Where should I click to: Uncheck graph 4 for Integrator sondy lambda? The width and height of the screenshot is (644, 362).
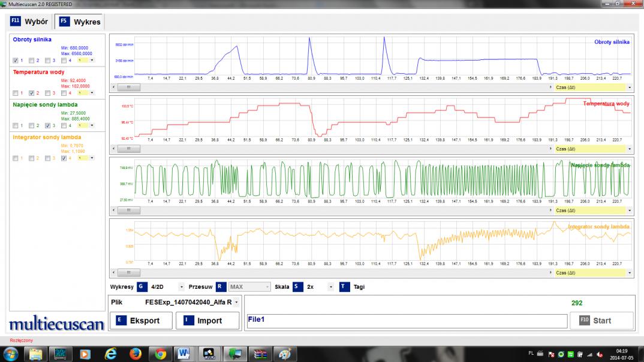(x=64, y=158)
